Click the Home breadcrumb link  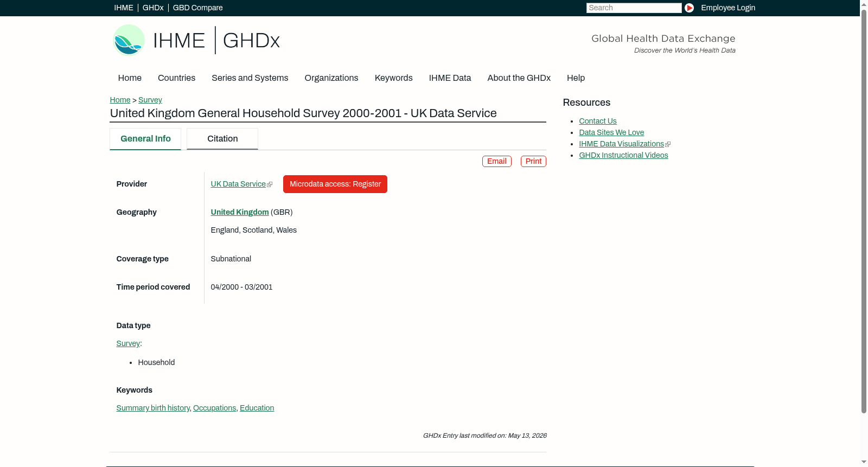pos(120,100)
